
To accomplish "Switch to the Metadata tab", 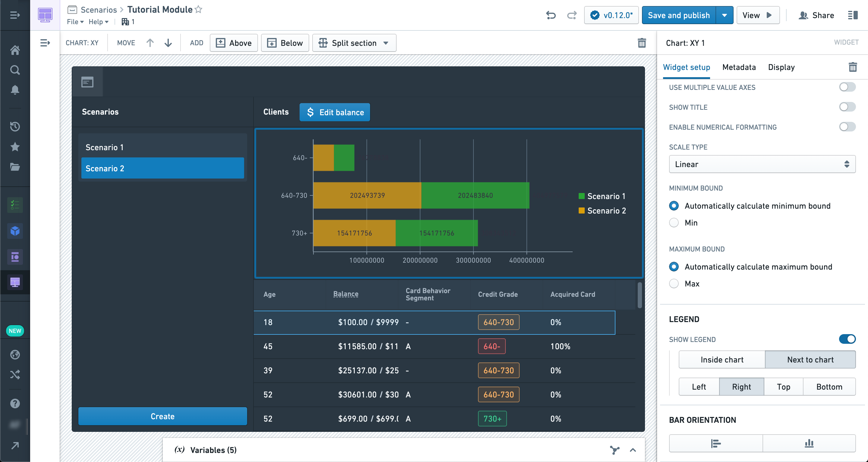I will tap(740, 67).
